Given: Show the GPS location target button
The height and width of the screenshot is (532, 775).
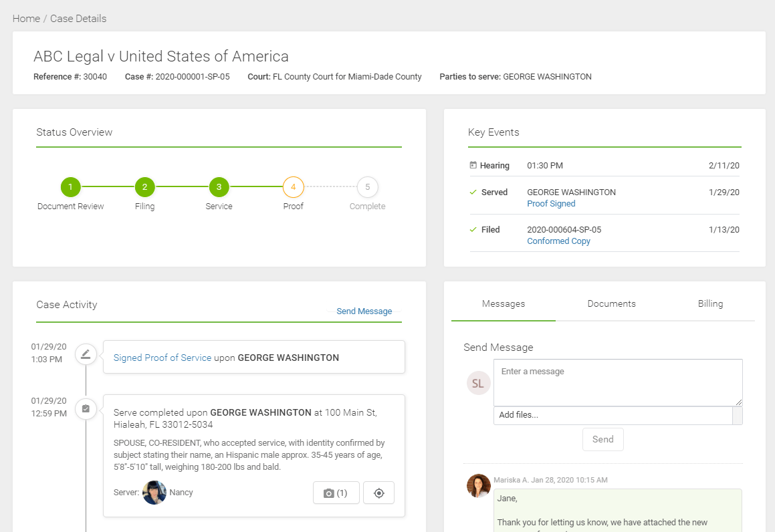Looking at the screenshot, I should (x=378, y=493).
